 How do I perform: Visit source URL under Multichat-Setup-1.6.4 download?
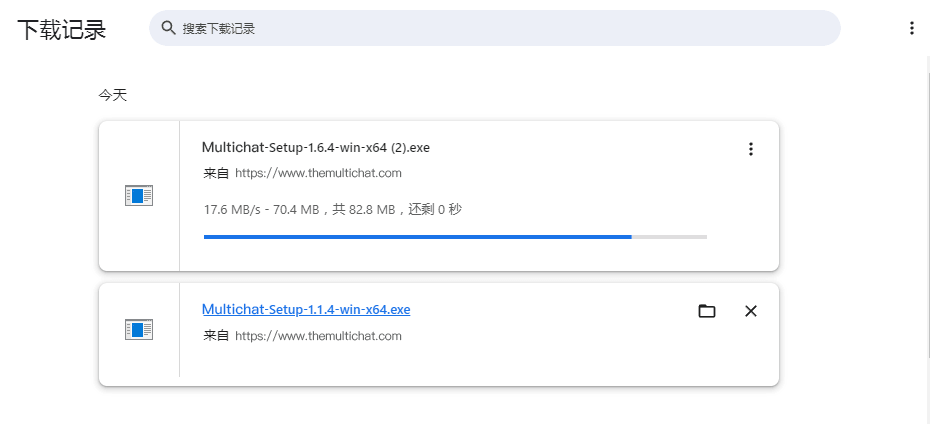[319, 173]
